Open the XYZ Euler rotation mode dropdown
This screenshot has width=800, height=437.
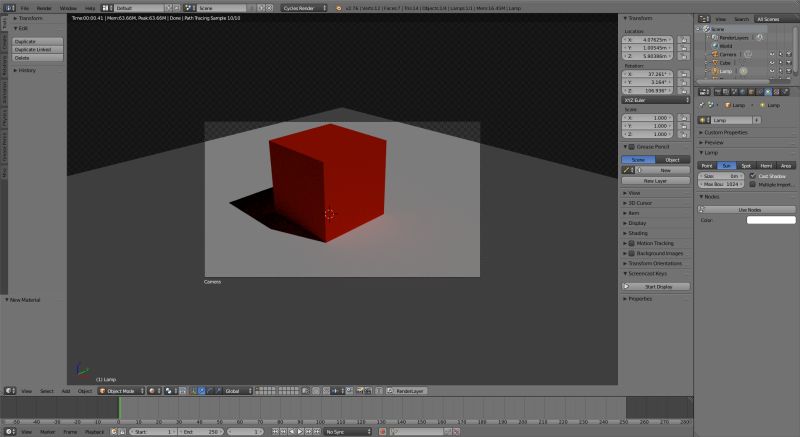[x=656, y=100]
